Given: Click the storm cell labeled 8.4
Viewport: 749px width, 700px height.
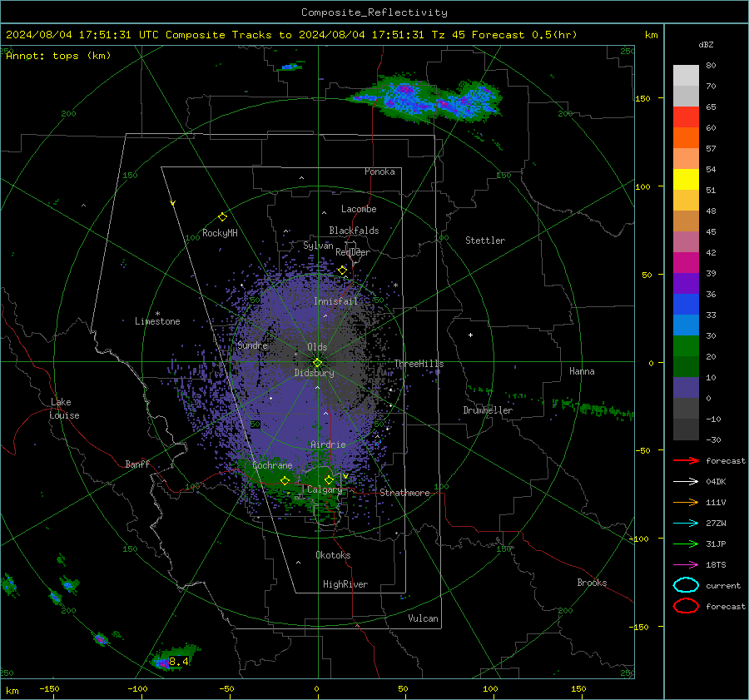Looking at the screenshot, I should point(175,658).
